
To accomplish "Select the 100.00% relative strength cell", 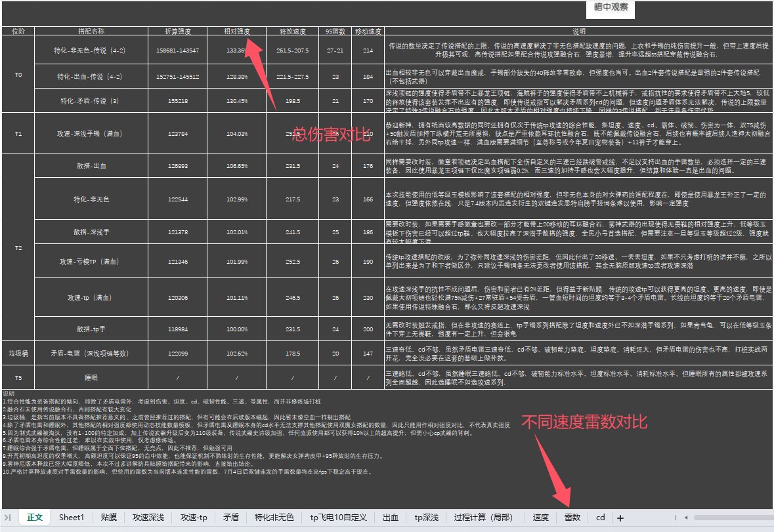I will (x=237, y=329).
